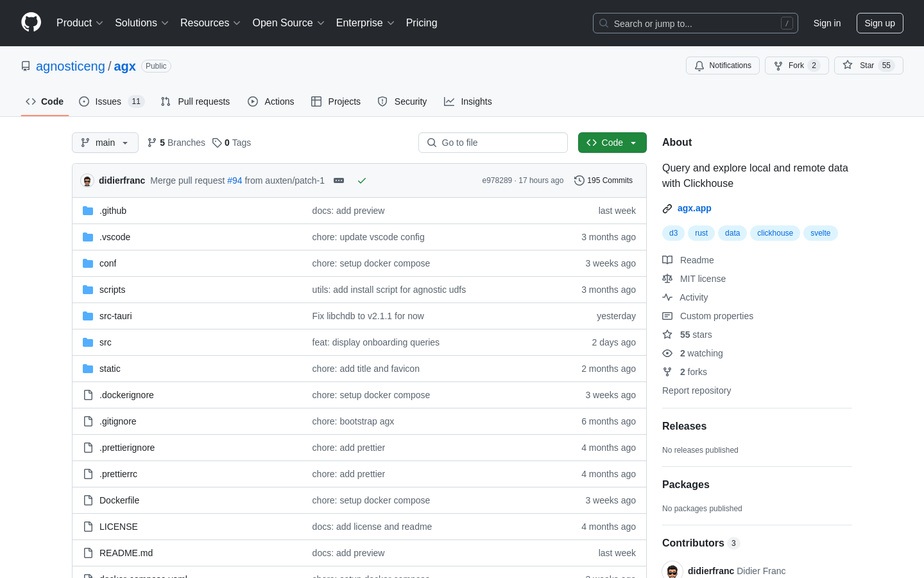Viewport: 924px width, 578px height.
Task: Open the 0 Tags link
Action: pyautogui.click(x=232, y=143)
